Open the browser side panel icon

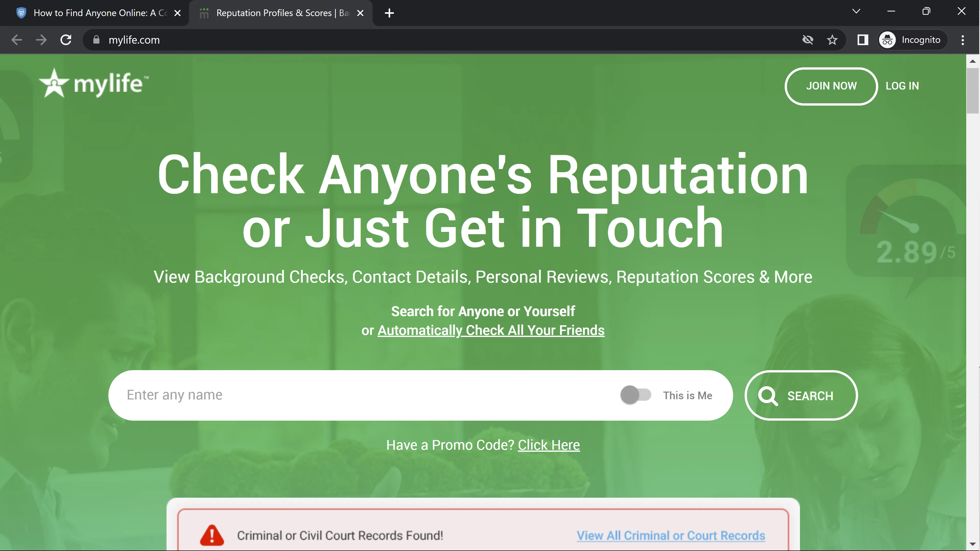point(862,40)
